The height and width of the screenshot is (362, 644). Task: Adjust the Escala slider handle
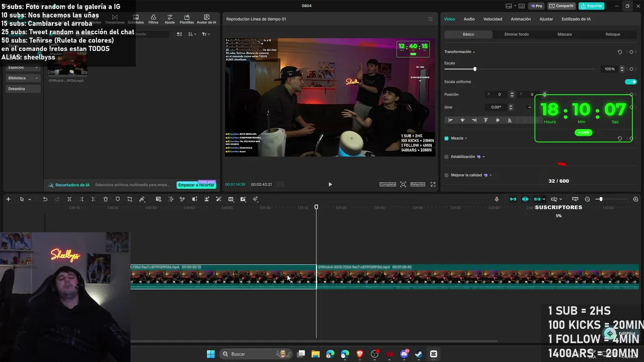474,69
